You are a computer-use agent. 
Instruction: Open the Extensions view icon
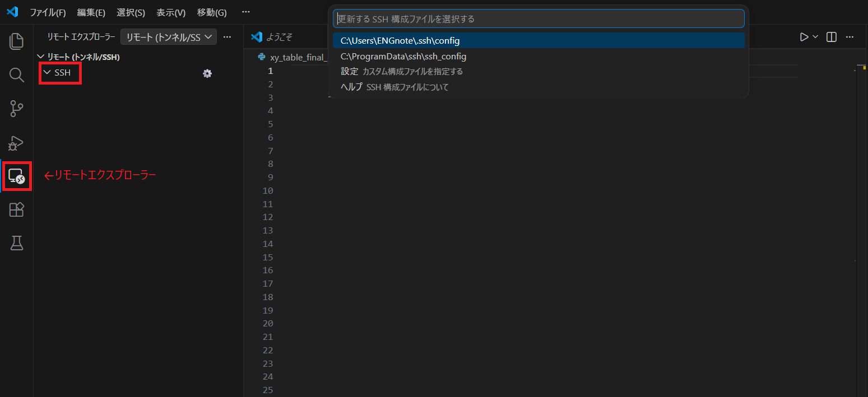click(17, 210)
